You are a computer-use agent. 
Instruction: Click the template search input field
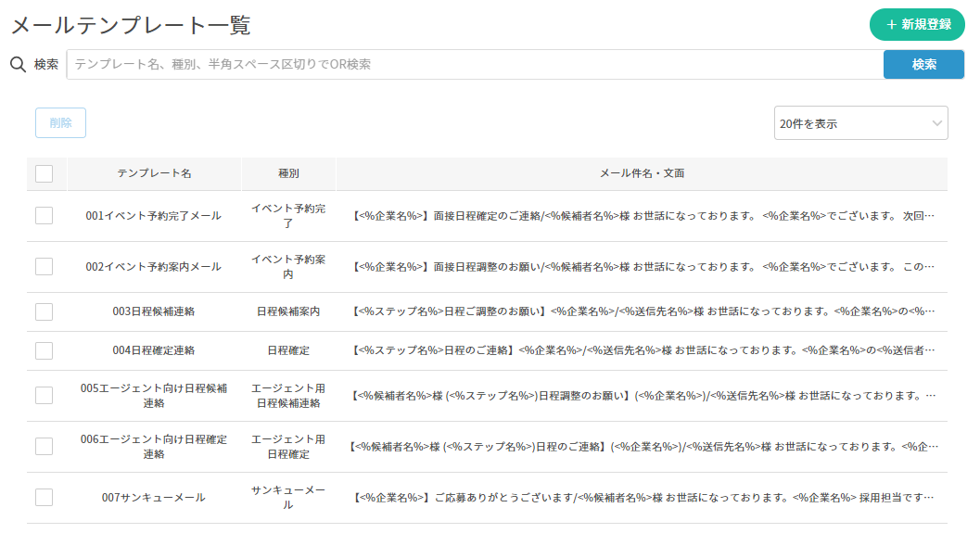[475, 64]
